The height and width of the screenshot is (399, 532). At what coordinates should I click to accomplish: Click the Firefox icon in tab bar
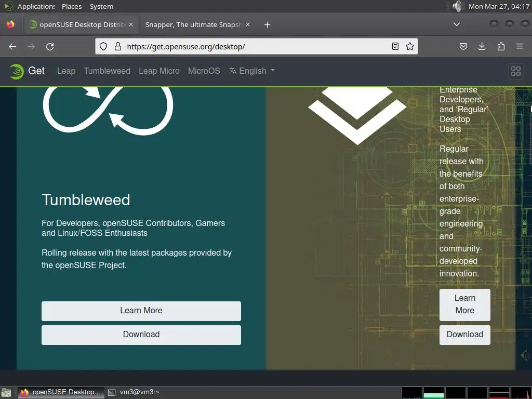tap(10, 24)
